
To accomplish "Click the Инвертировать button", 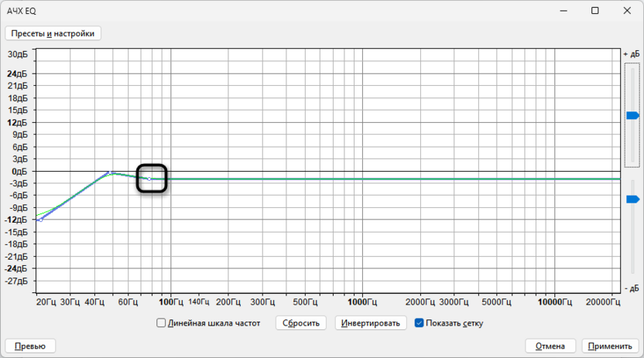I will [371, 323].
